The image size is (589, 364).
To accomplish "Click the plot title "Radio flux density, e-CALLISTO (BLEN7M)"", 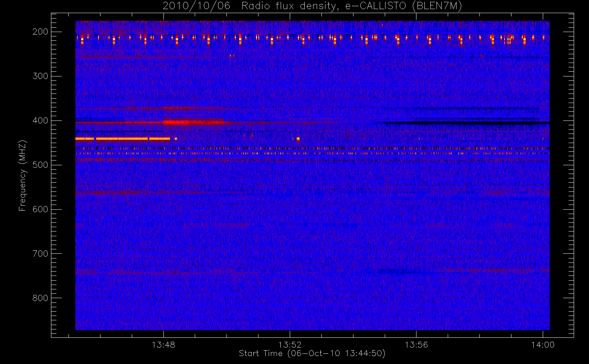I will (x=352, y=6).
